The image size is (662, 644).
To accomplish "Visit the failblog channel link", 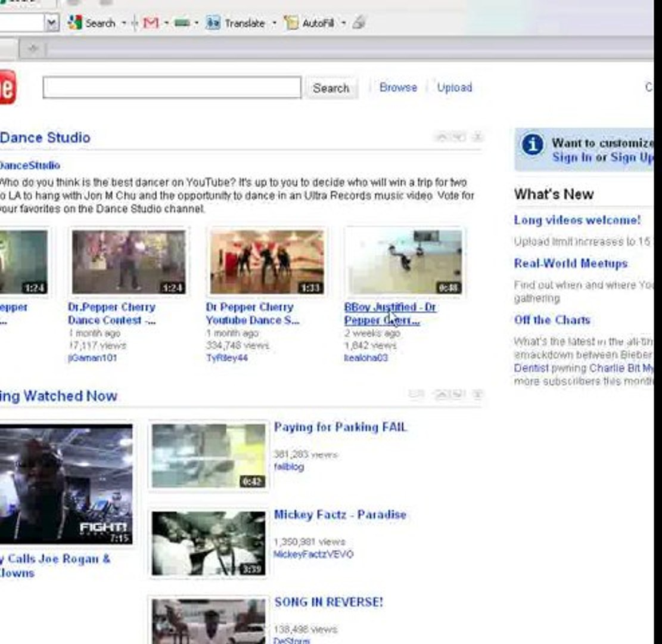I will (289, 467).
